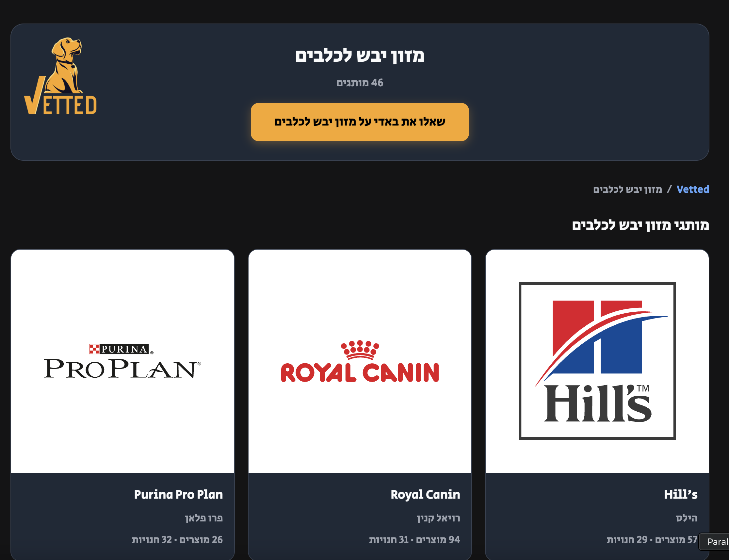
Task: Click Hebrew name under Purina Pro Plan
Action: (x=203, y=518)
